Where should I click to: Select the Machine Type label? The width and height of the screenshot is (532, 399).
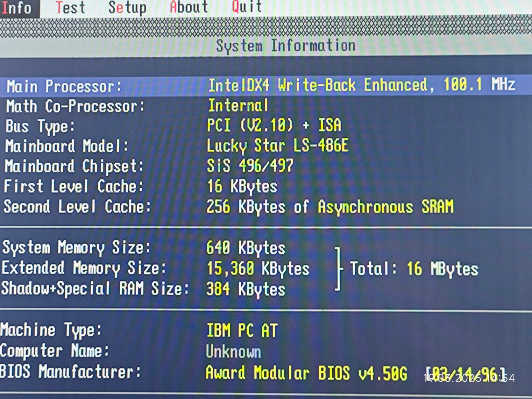(x=51, y=330)
